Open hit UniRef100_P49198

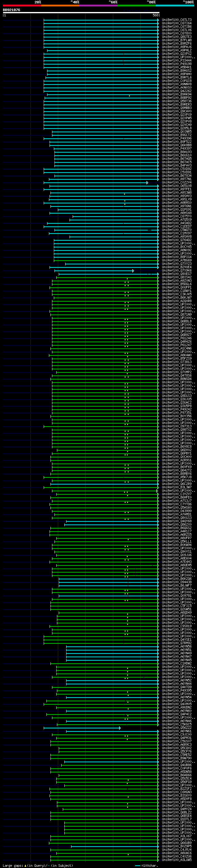point(177,64)
